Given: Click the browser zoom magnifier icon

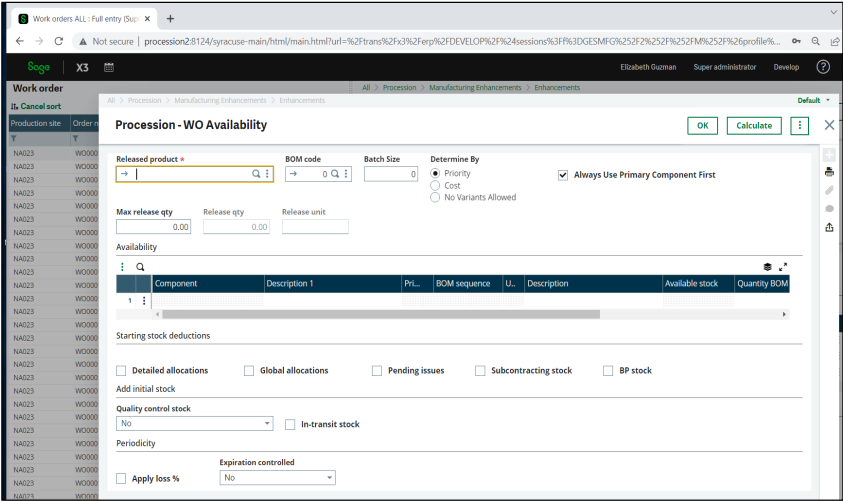Looking at the screenshot, I should coord(816,41).
